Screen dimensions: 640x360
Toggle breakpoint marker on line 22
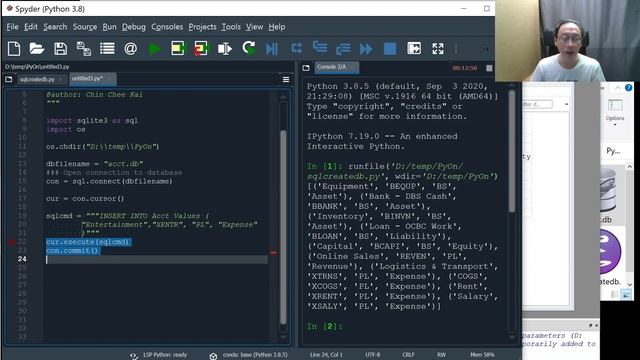click(11, 242)
